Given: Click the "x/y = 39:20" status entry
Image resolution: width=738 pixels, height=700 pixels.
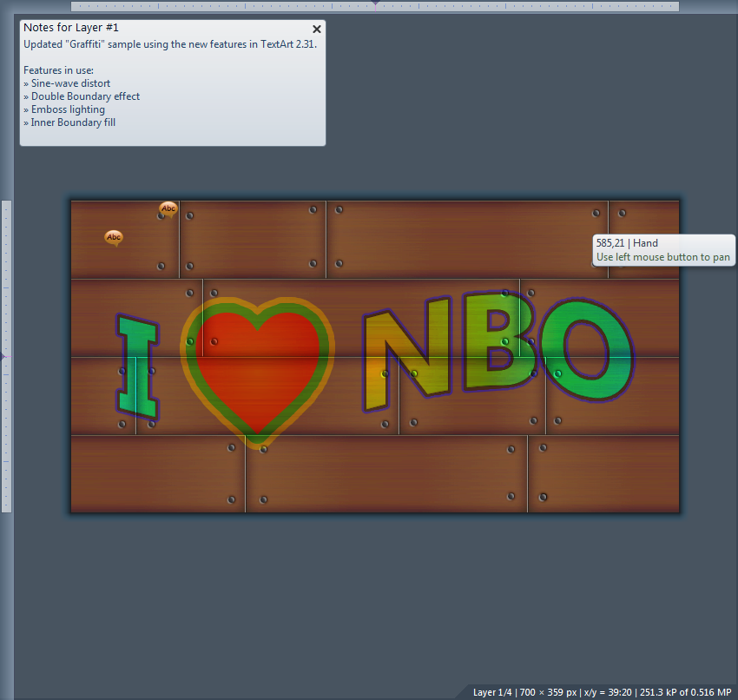Looking at the screenshot, I should [x=608, y=692].
